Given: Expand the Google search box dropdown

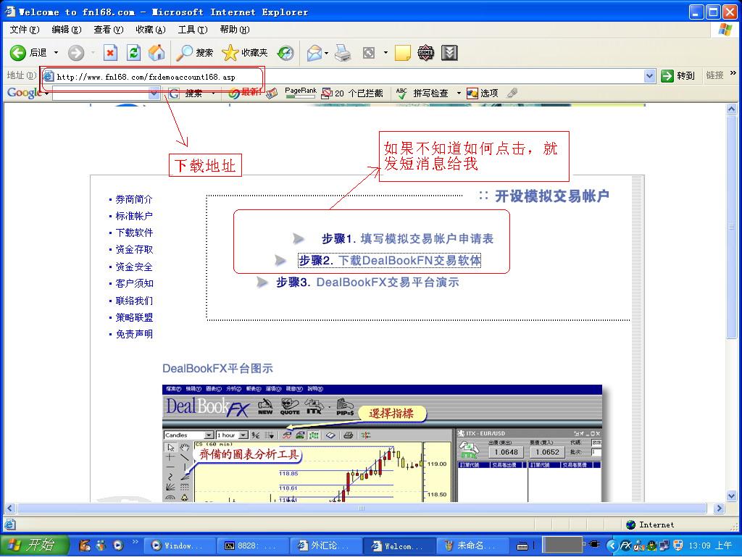Looking at the screenshot, I should pos(154,93).
